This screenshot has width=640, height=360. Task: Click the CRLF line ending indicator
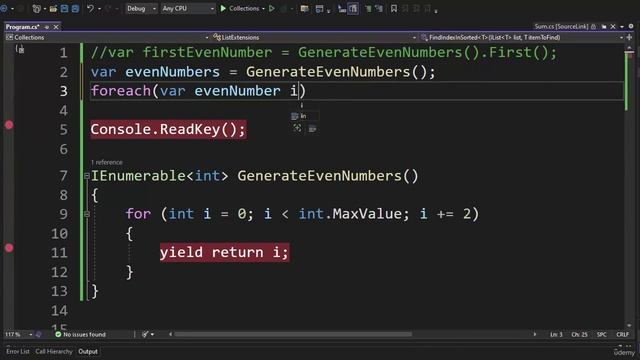click(622, 334)
